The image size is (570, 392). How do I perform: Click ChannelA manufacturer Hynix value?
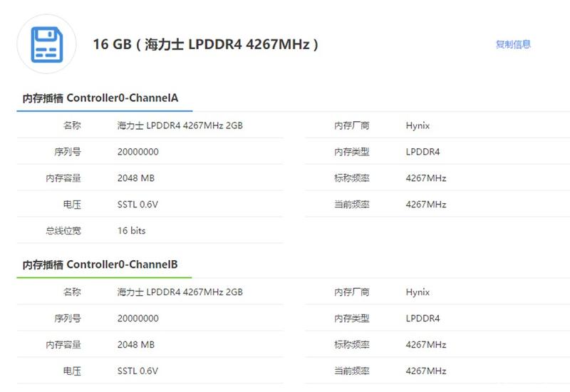418,126
